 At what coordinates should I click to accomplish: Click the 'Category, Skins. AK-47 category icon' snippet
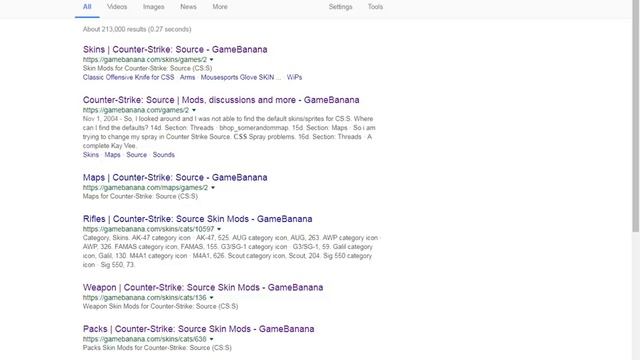click(231, 251)
